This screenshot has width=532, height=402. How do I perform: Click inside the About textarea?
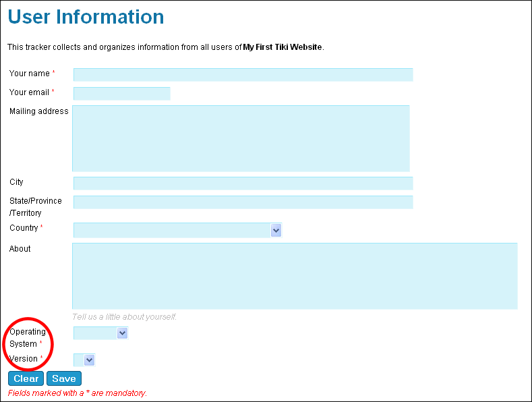click(x=295, y=276)
